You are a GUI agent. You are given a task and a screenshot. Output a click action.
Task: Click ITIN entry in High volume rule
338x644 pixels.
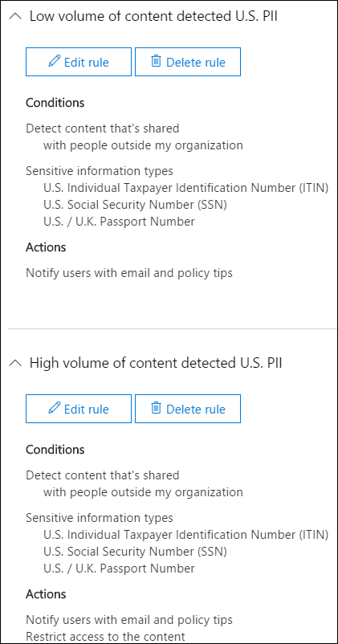click(186, 535)
